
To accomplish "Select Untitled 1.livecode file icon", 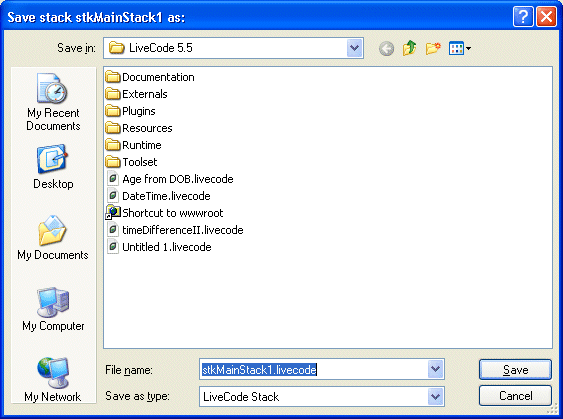I will (113, 247).
